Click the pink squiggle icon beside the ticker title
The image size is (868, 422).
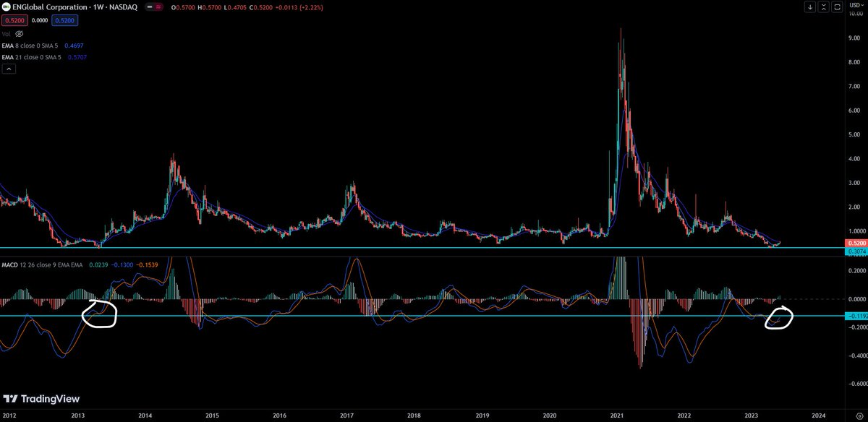point(158,7)
